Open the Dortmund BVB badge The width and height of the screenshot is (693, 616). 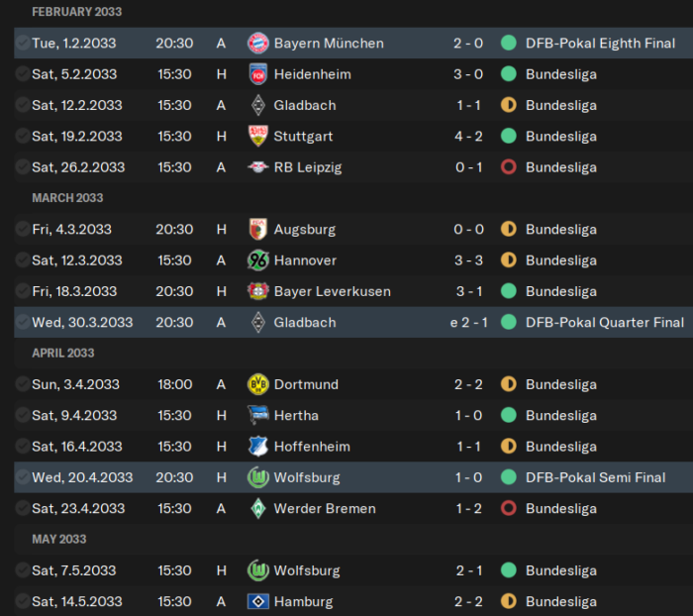coord(258,384)
